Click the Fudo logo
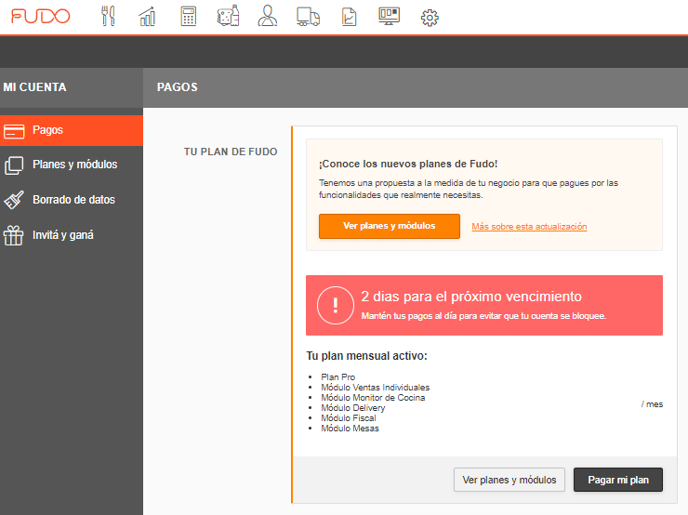The image size is (688, 515). pyautogui.click(x=40, y=16)
